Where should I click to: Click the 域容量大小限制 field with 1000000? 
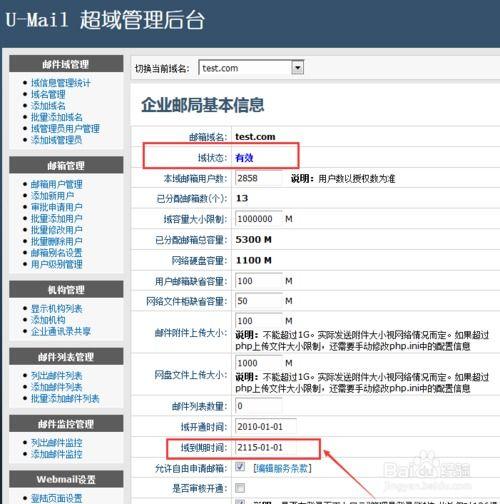[x=259, y=219]
